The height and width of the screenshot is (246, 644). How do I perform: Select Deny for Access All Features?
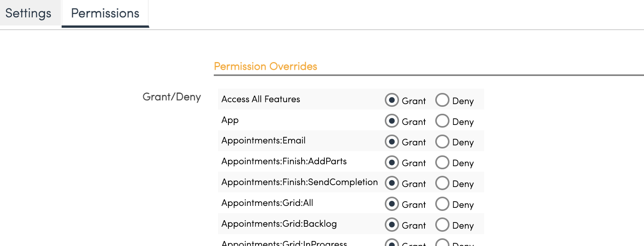coord(442,100)
